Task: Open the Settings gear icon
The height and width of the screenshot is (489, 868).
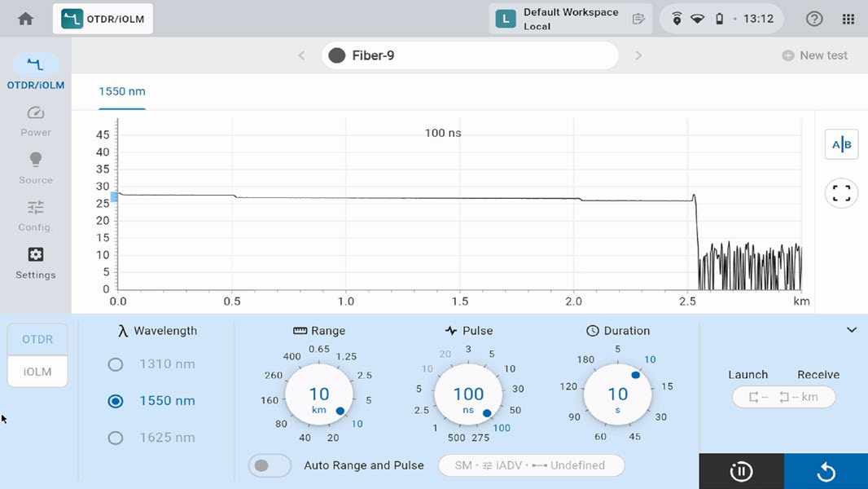Action: click(36, 254)
